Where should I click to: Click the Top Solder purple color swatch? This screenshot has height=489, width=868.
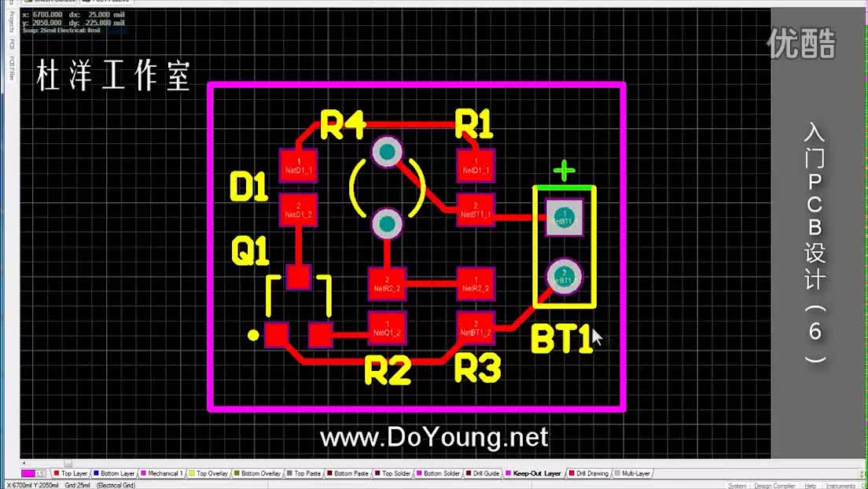pos(377,473)
